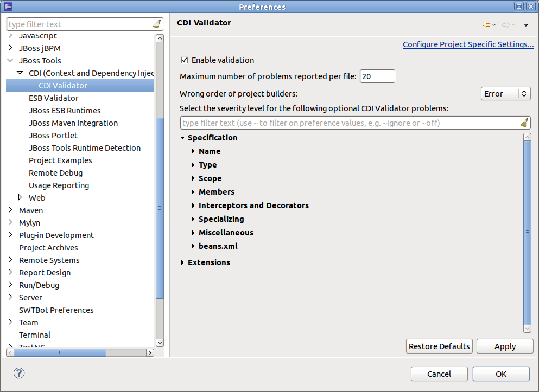The width and height of the screenshot is (539, 392).
Task: Select CDI Validator in the tree
Action: coord(63,86)
